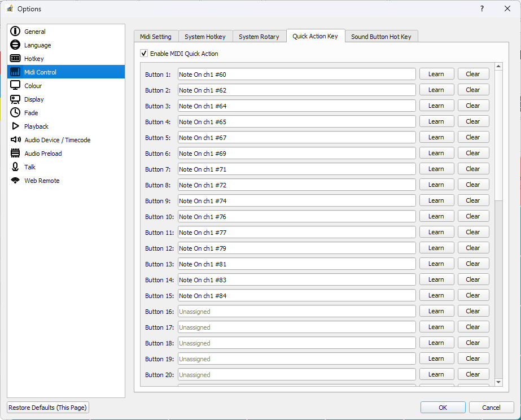
Task: Open the Colour monitor icon
Action: pos(15,86)
